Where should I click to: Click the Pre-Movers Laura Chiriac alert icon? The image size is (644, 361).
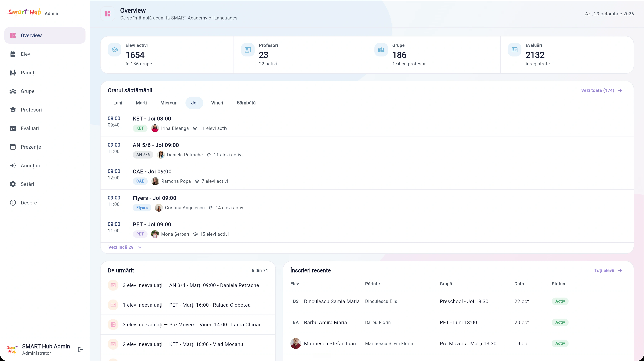coord(113,325)
